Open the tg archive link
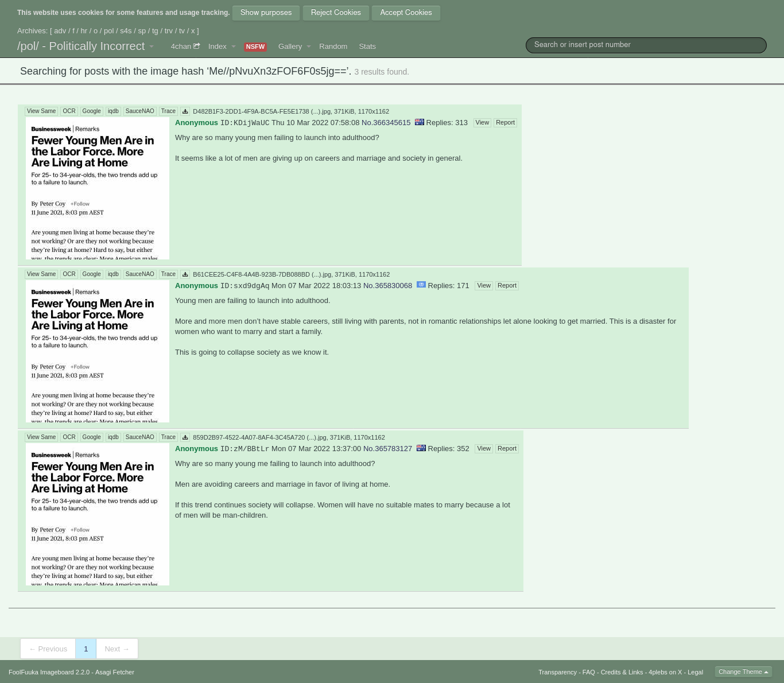This screenshot has width=784, height=683. coord(155,31)
